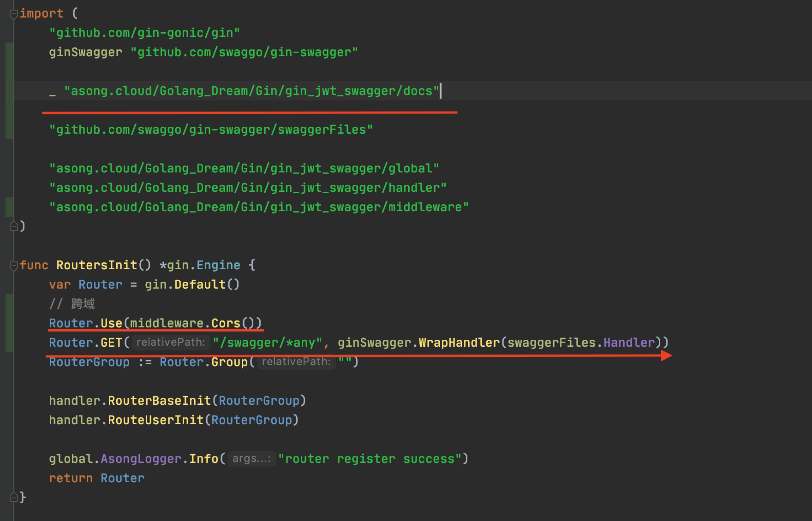The image size is (812, 521).
Task: Collapse the import block fold marker
Action: 14,14
